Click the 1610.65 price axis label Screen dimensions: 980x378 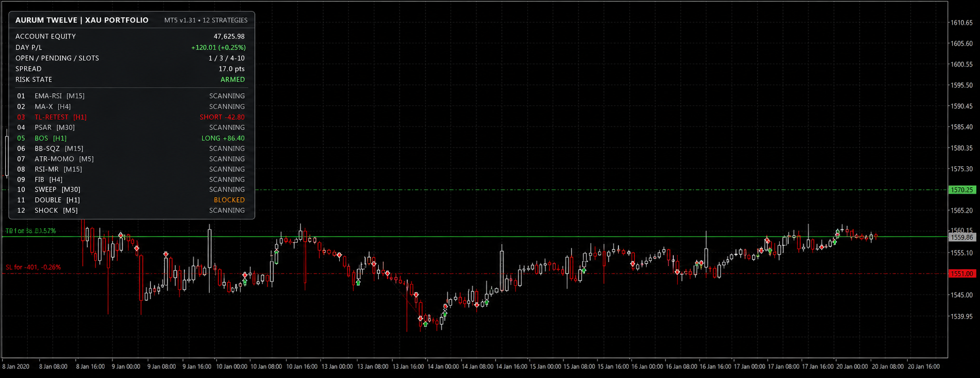(962, 23)
